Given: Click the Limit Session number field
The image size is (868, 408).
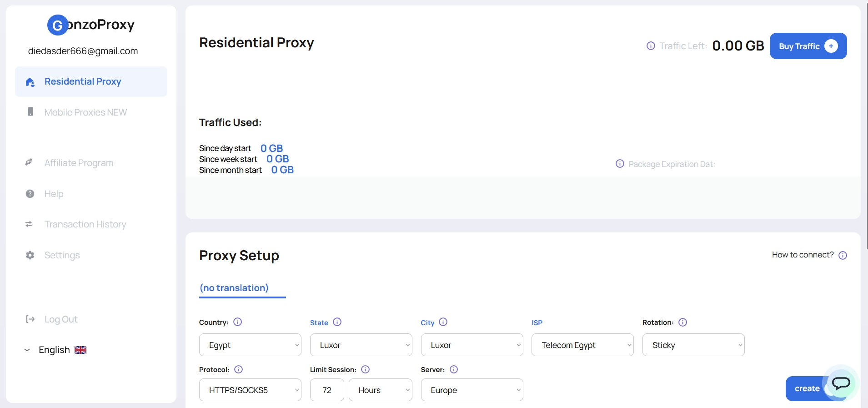Looking at the screenshot, I should [x=327, y=390].
